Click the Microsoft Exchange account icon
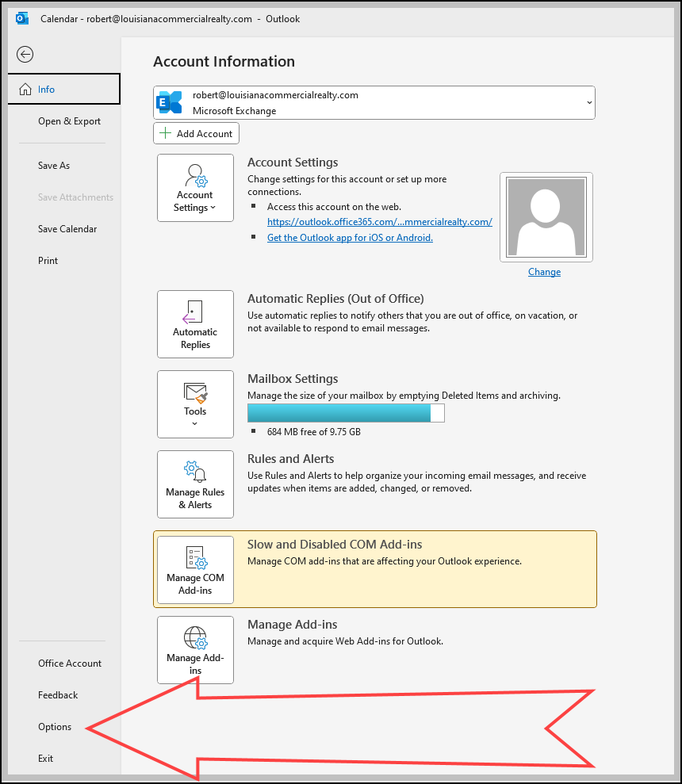 [169, 102]
